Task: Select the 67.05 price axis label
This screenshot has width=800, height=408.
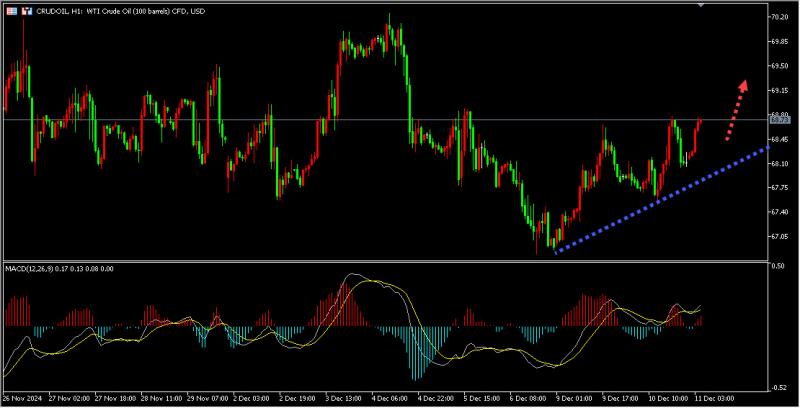Action: coord(780,236)
